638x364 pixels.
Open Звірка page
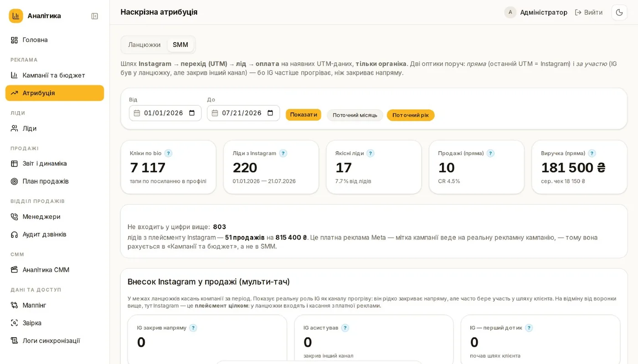point(55,323)
